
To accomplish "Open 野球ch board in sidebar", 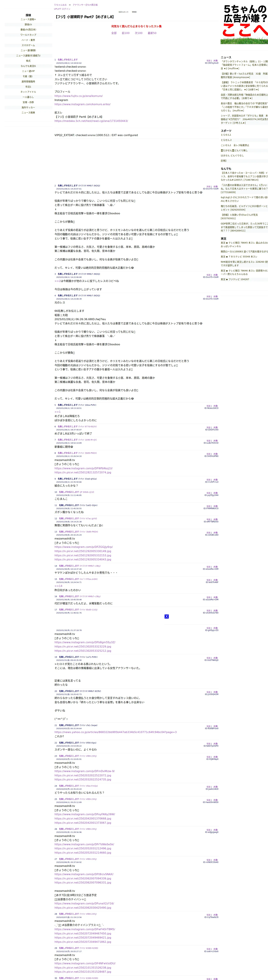I will (28, 25).
